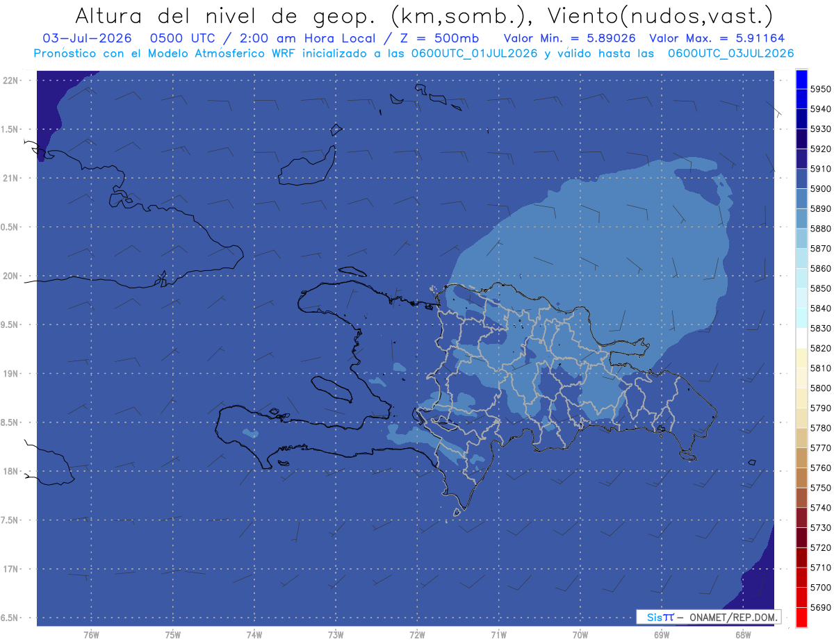834x644 pixels.
Task: Click the '5870' colorbar value
Action: [821, 248]
